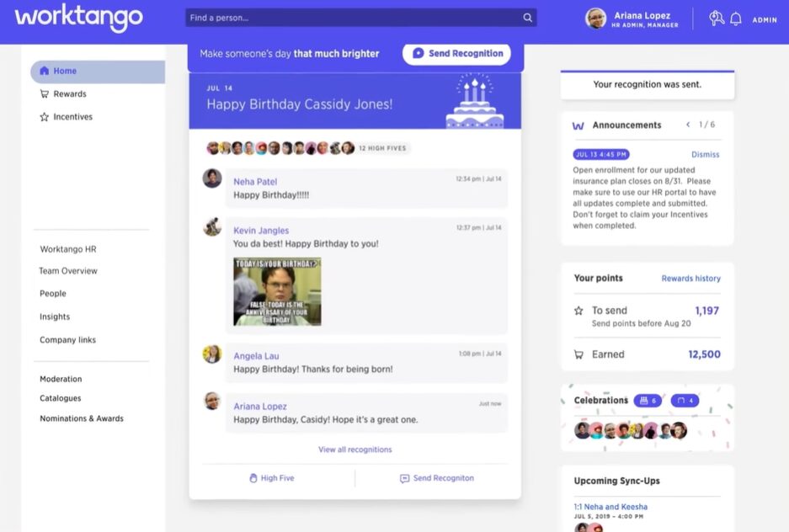Click the Home house icon

pos(45,71)
